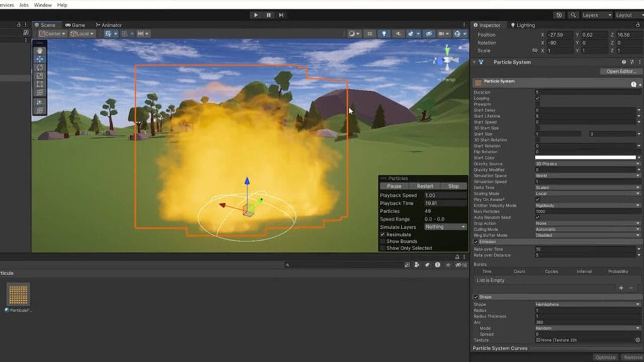644x362 pixels.
Task: Disable the Emission module checkbox
Action: click(x=476, y=241)
